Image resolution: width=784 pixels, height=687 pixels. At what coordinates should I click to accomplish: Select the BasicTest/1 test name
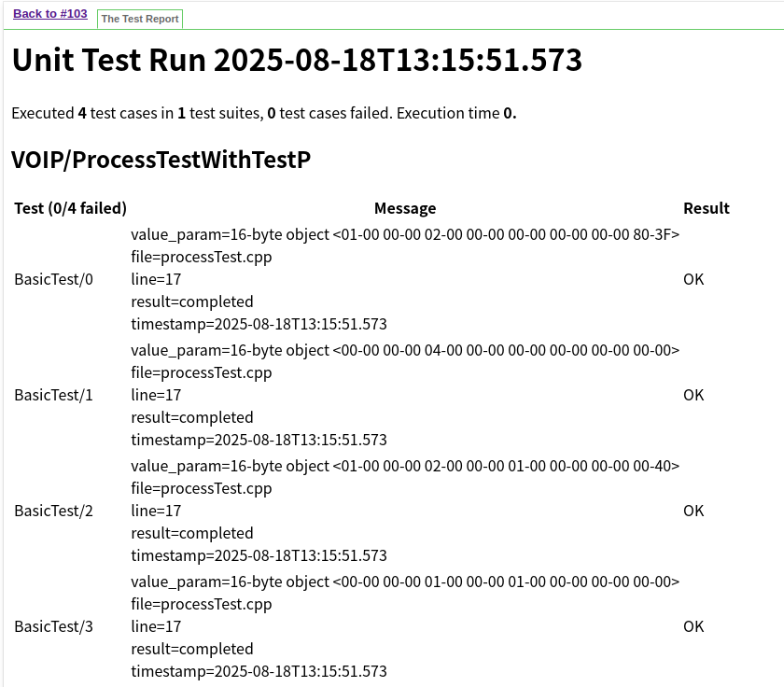pyautogui.click(x=53, y=395)
